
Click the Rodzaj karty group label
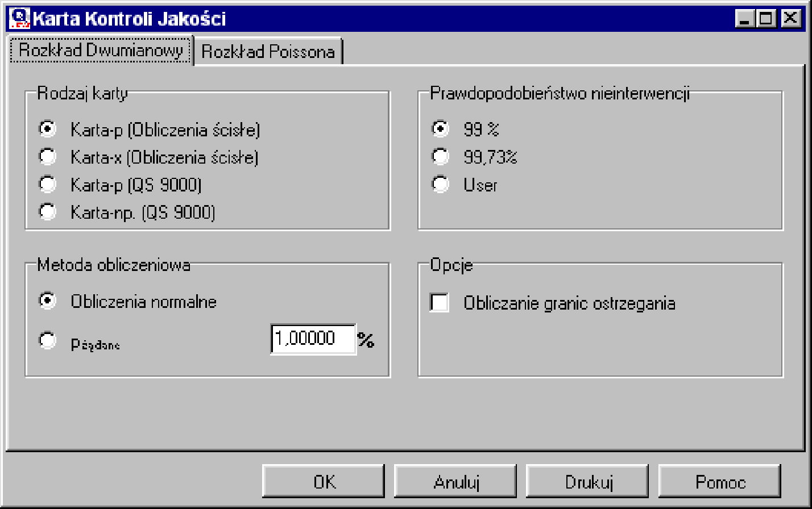point(82,93)
